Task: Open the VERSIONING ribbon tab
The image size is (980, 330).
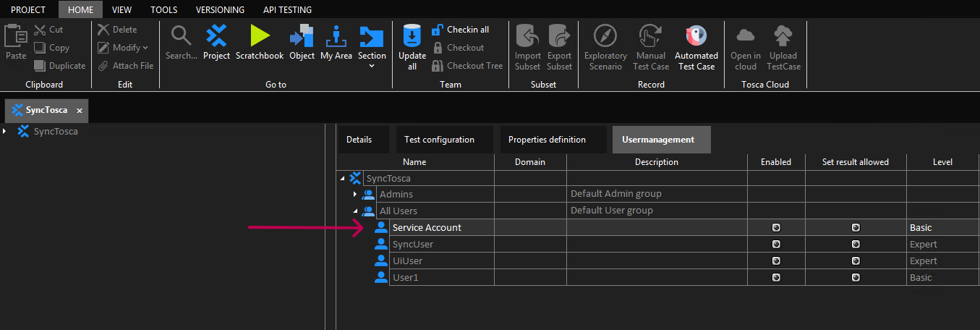Action: coord(220,10)
